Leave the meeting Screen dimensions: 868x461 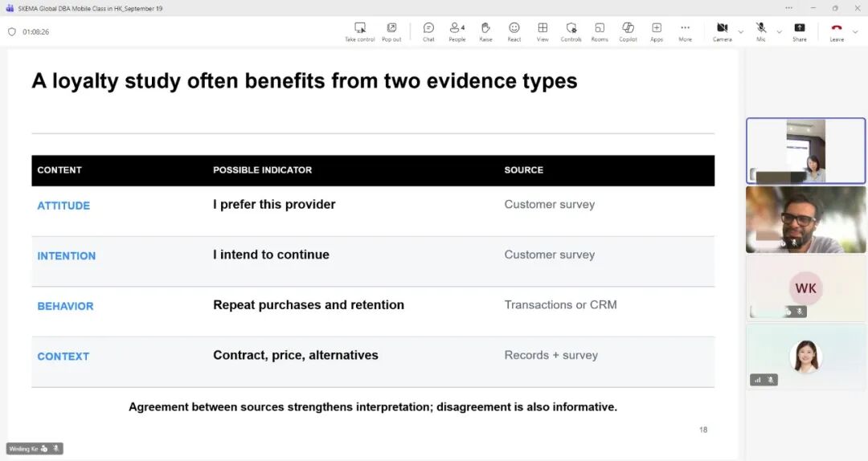(x=837, y=31)
